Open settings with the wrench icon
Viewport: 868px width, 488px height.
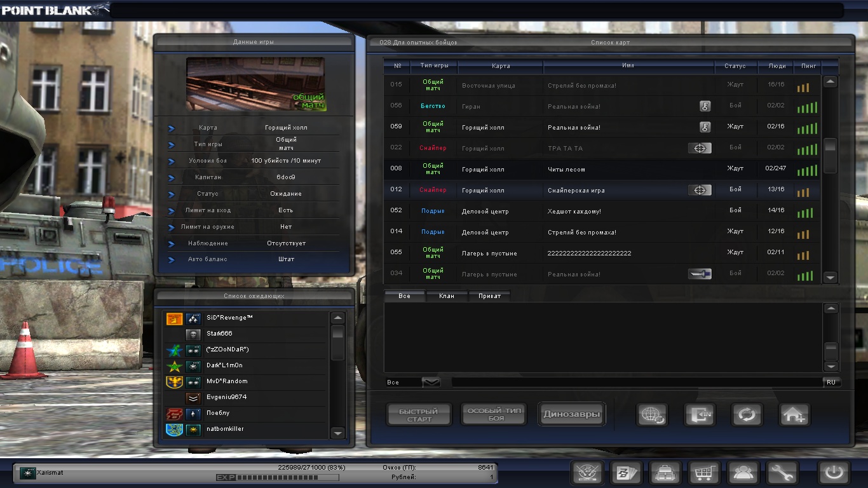pos(782,473)
